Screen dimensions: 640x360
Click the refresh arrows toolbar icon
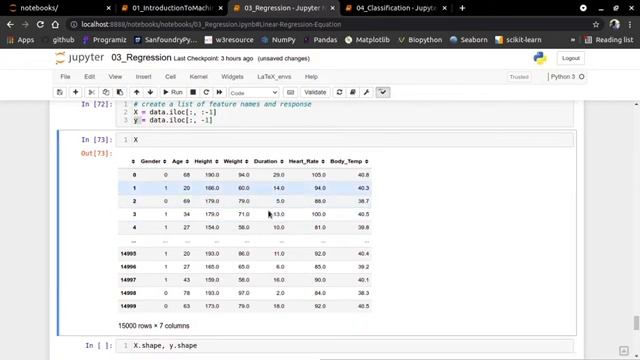click(x=339, y=92)
